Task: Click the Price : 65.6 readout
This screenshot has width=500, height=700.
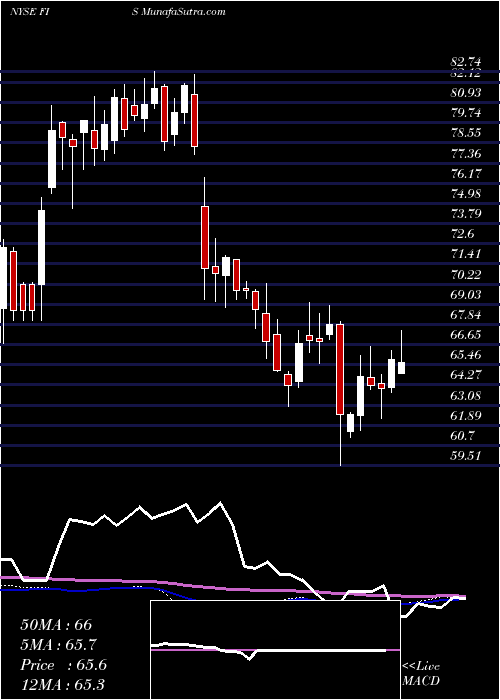Action: (x=64, y=665)
